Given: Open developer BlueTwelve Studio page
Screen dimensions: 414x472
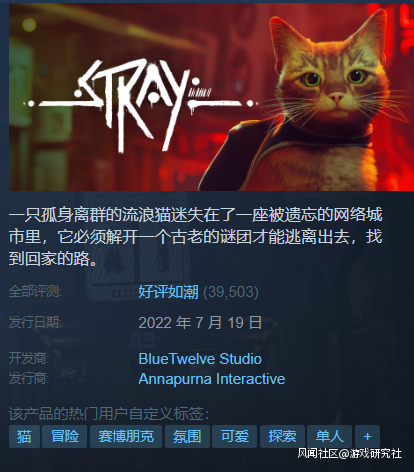Looking at the screenshot, I should click(200, 359).
